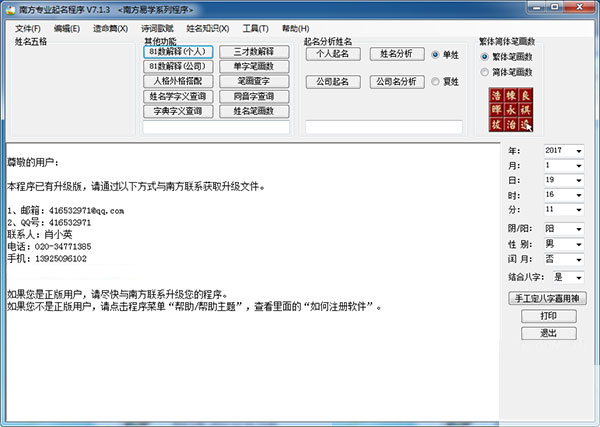Click the QQ号 line 416532971
The image size is (600, 427).
tap(49, 222)
